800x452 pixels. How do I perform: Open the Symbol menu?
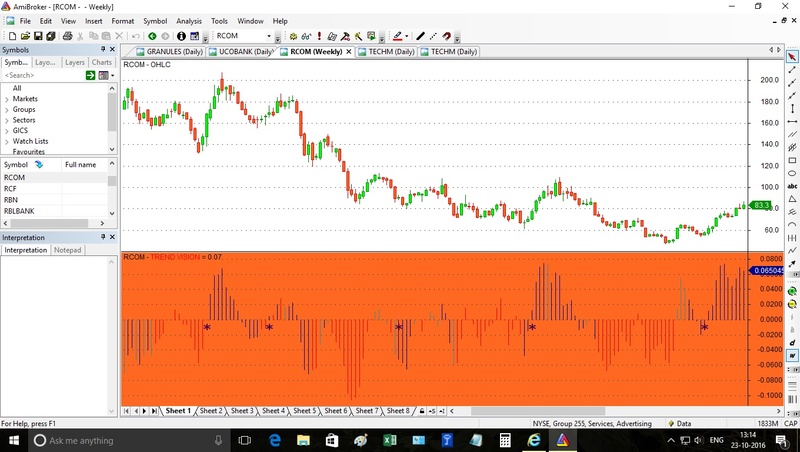click(155, 21)
